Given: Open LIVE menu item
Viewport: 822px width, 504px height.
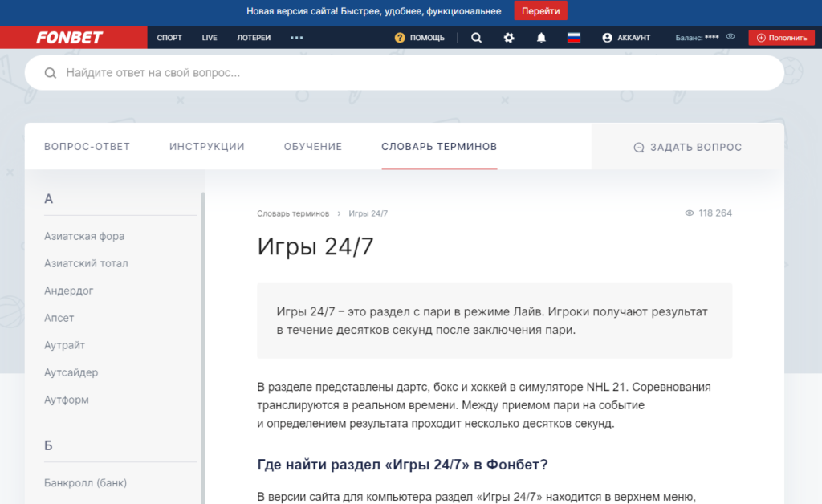Looking at the screenshot, I should coord(210,38).
